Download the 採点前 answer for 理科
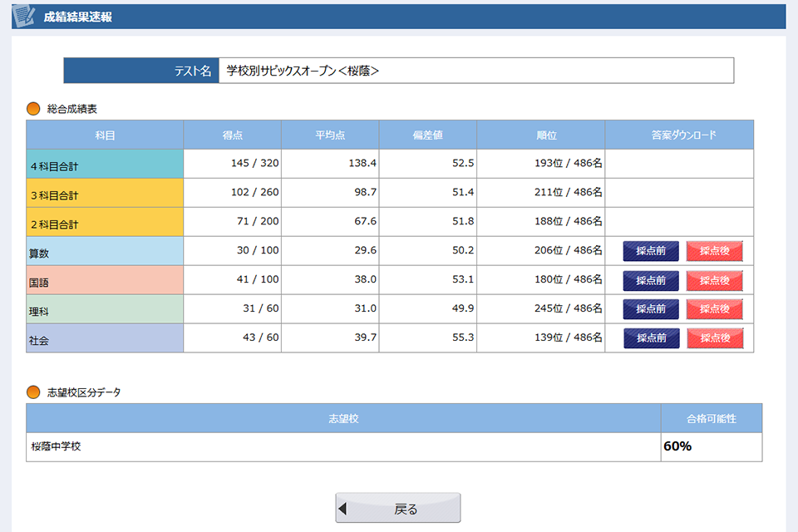Screen dimensions: 798x532 [649, 309]
